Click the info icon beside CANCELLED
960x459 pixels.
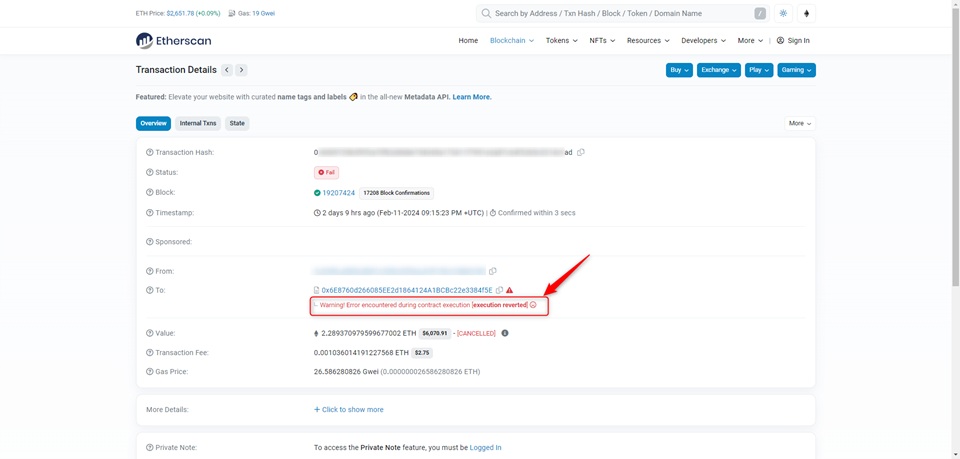coord(505,333)
